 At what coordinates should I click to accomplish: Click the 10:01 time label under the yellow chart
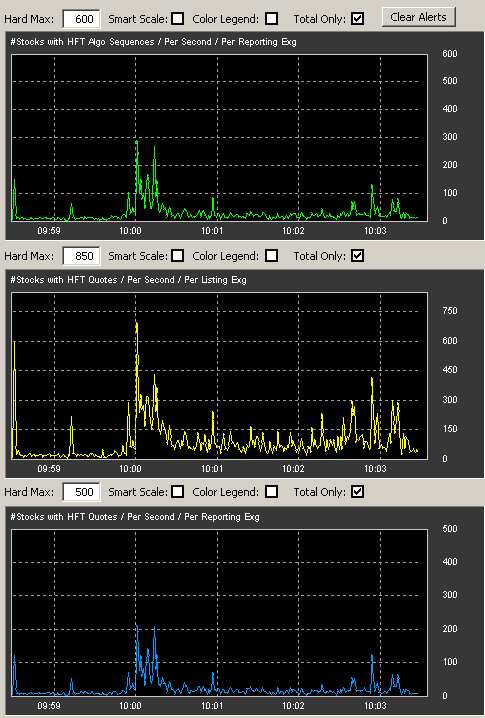point(212,468)
